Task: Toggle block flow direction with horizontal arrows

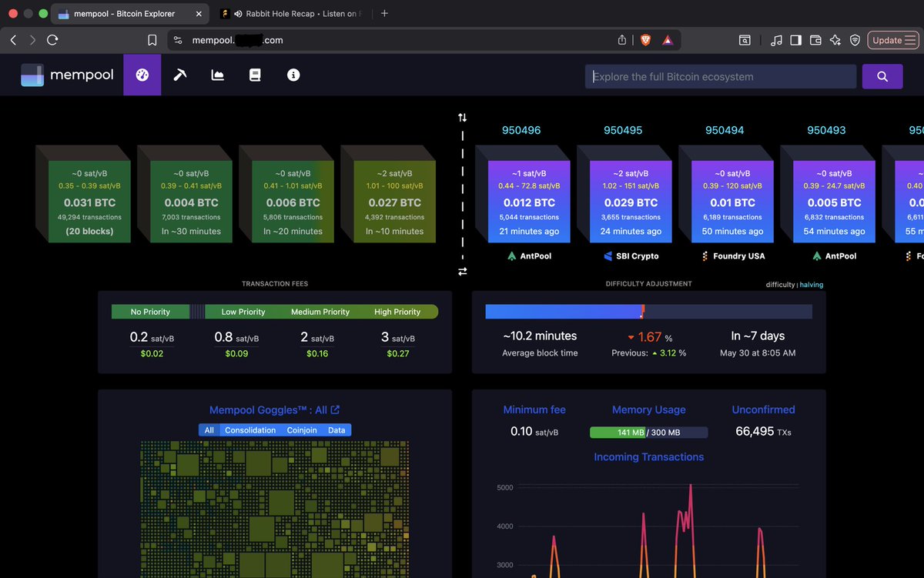Action: pyautogui.click(x=462, y=272)
